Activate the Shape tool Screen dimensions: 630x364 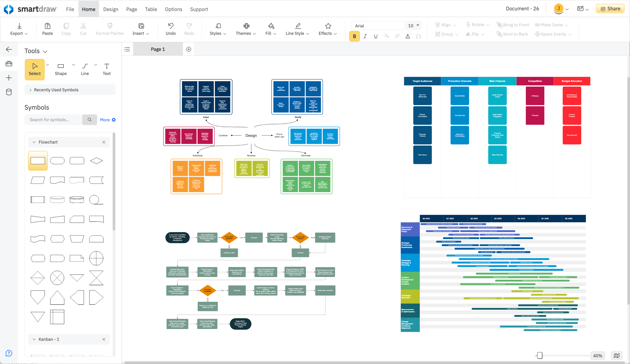pos(60,69)
